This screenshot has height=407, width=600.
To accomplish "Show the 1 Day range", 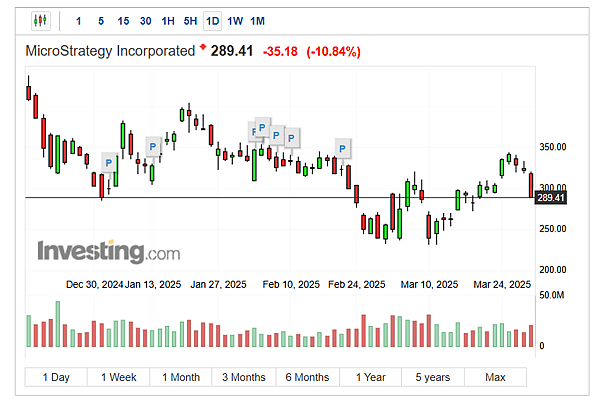I will click(x=56, y=377).
